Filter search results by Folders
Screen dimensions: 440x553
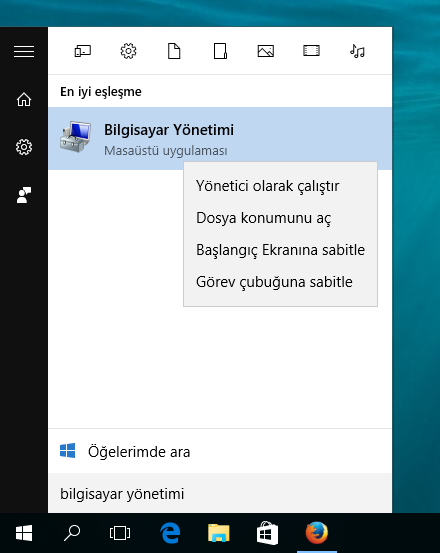click(x=220, y=51)
